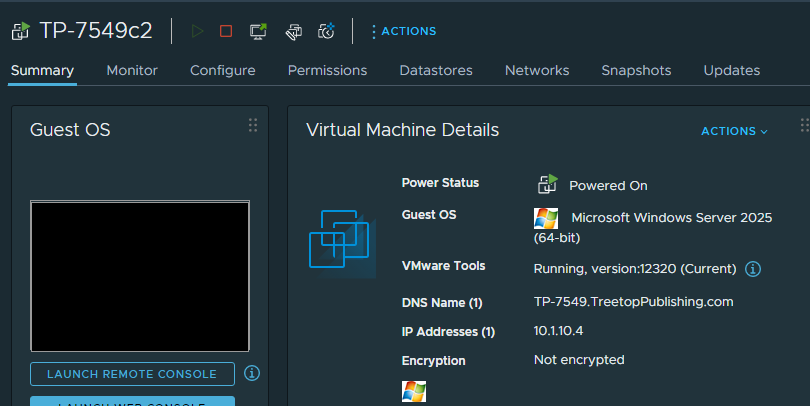Click the 'VMware Tools' label
The height and width of the screenshot is (406, 810).
(x=443, y=266)
